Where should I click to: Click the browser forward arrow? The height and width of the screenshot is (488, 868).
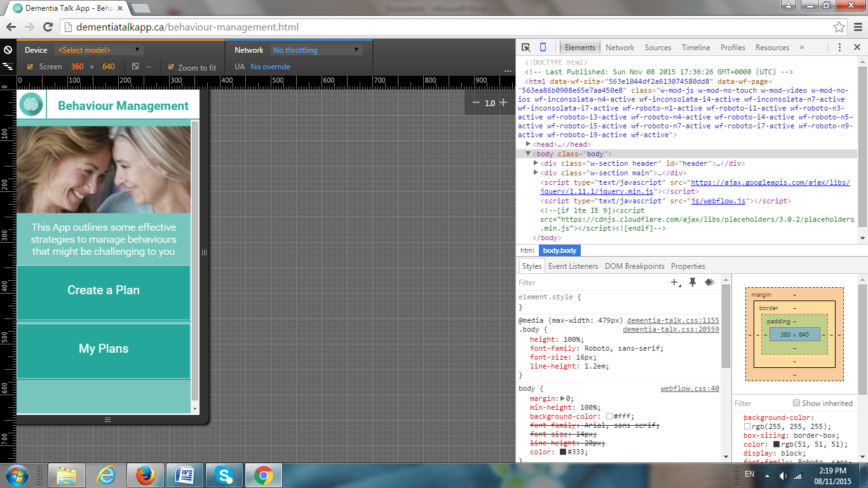[x=29, y=27]
